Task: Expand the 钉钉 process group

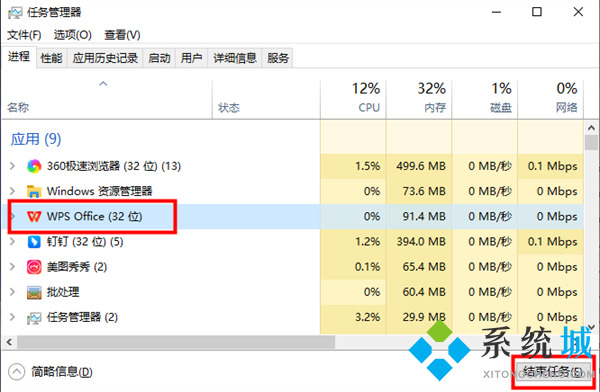Action: [x=12, y=242]
